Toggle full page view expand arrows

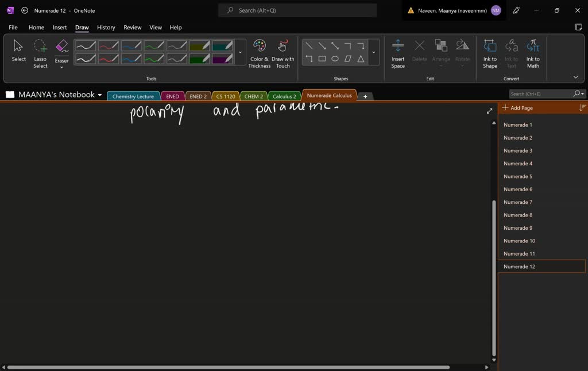(489, 111)
